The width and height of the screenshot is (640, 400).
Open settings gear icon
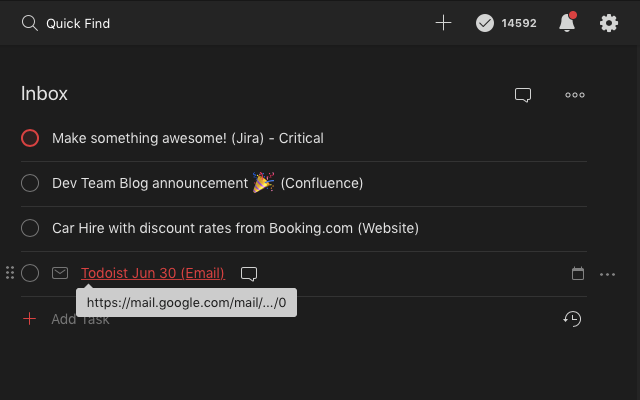(608, 23)
